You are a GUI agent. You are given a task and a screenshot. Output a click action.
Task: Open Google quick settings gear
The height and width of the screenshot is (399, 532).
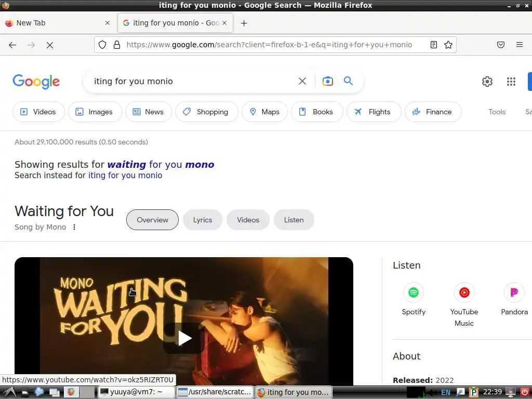[487, 82]
